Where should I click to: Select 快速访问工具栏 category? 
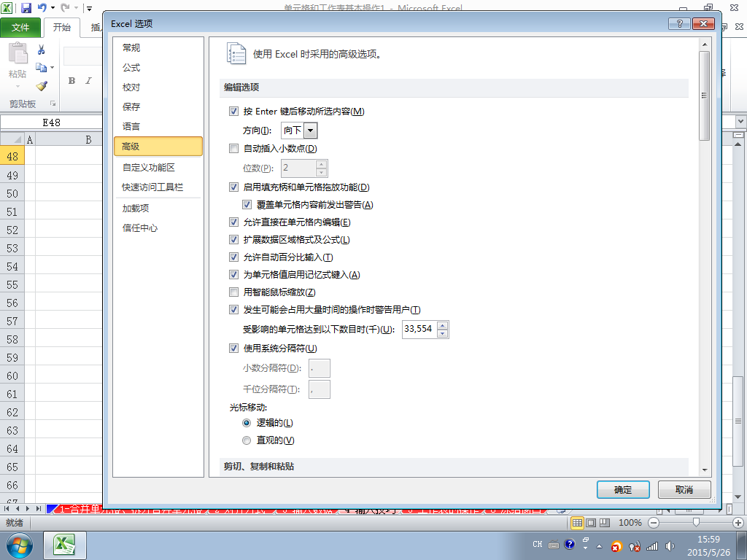(x=158, y=187)
